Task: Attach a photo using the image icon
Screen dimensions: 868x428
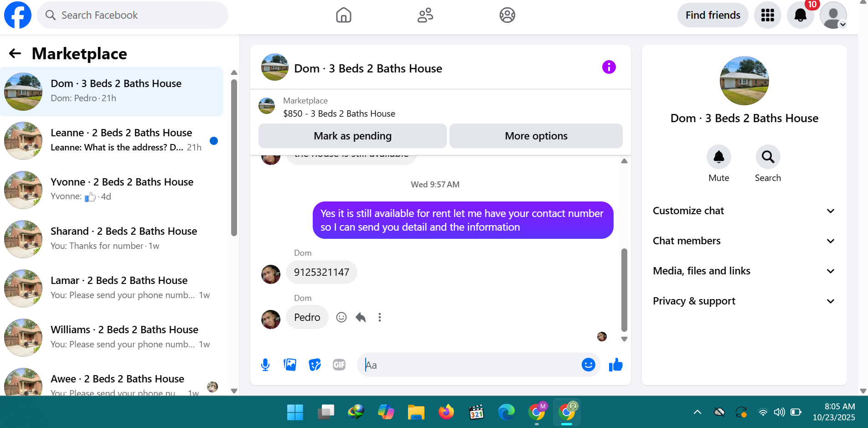Action: [x=290, y=365]
